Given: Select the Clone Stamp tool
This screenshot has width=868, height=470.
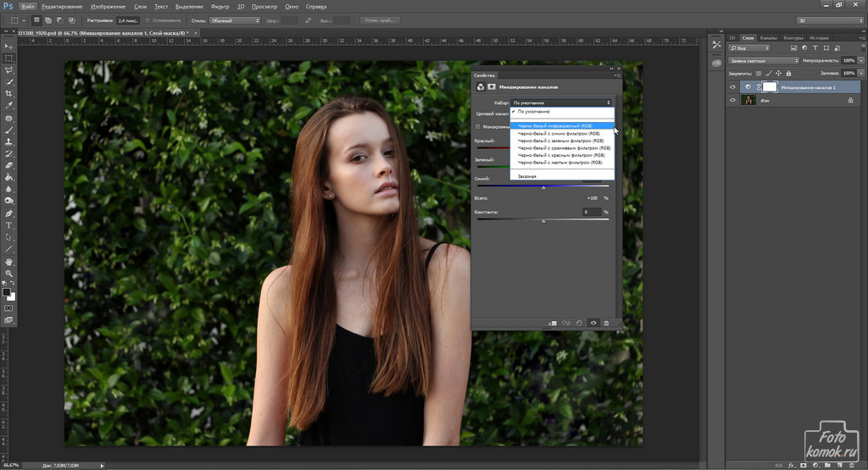Looking at the screenshot, I should [8, 141].
